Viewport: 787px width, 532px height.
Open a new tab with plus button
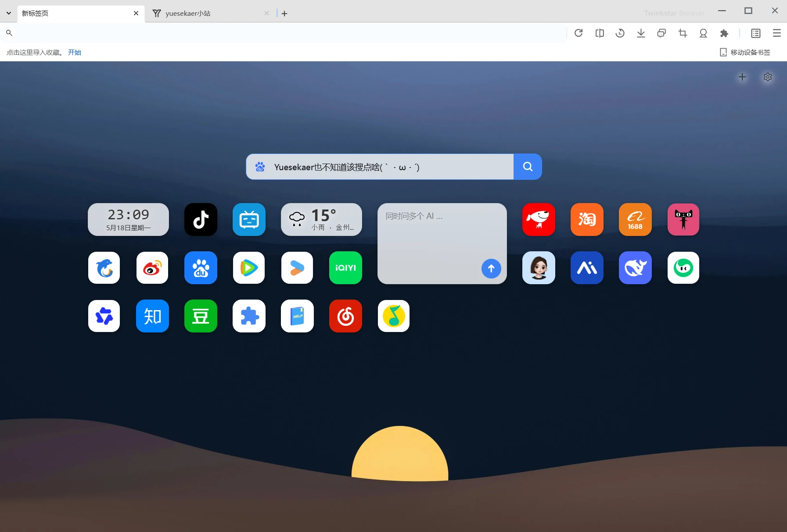click(x=284, y=14)
